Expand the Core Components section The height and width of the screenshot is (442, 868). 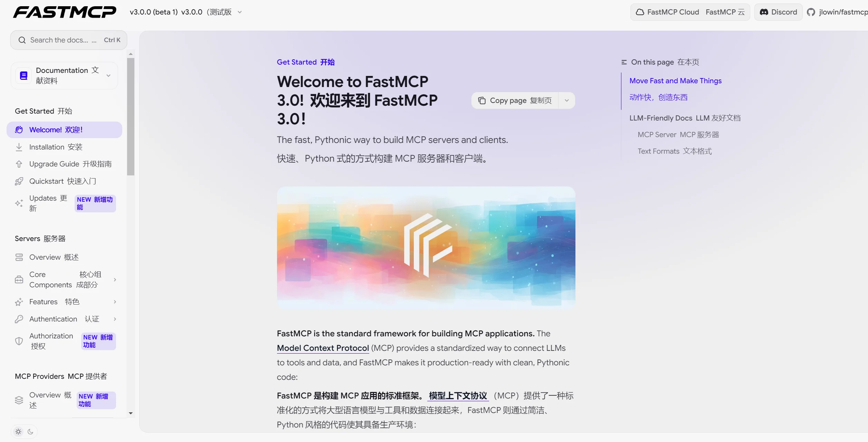point(115,279)
